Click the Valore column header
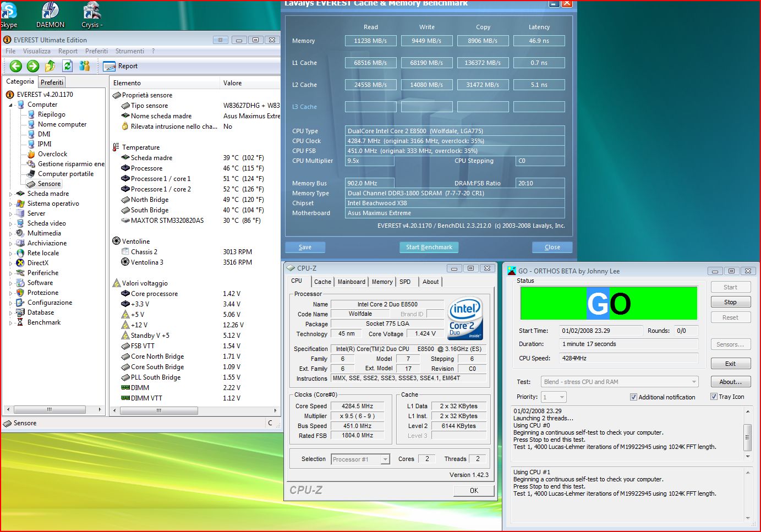The width and height of the screenshot is (761, 532). [x=250, y=83]
